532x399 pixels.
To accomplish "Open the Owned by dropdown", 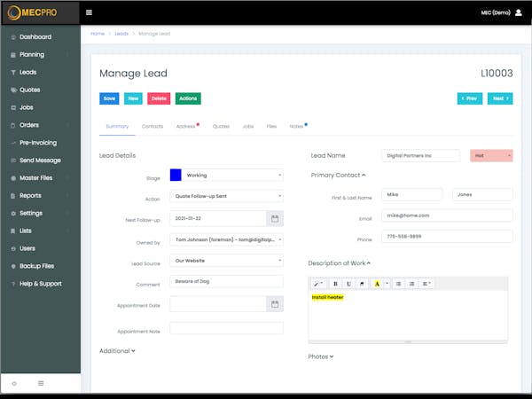I will pyautogui.click(x=226, y=239).
